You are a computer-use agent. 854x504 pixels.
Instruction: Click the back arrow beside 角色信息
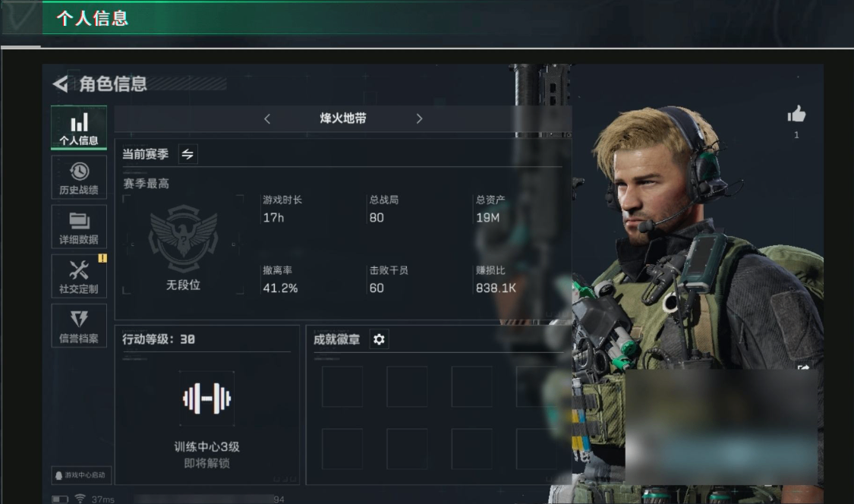coord(61,84)
